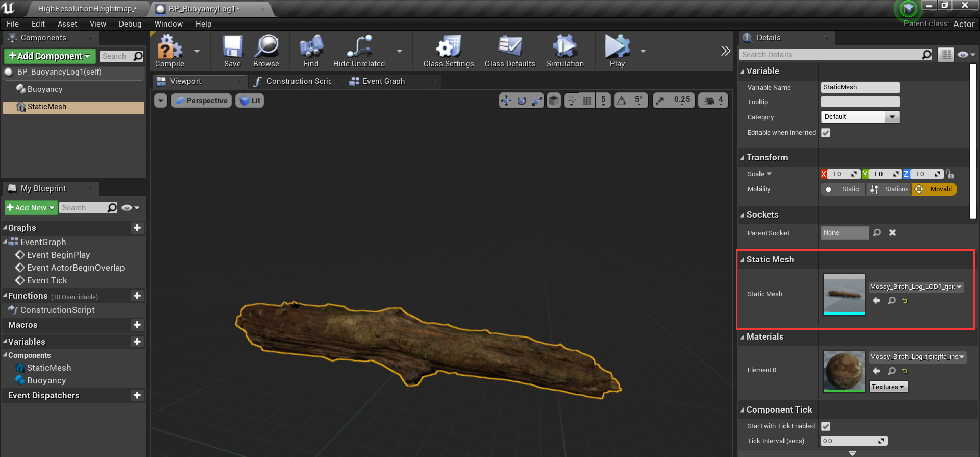
Task: Open the File menu
Action: point(13,24)
